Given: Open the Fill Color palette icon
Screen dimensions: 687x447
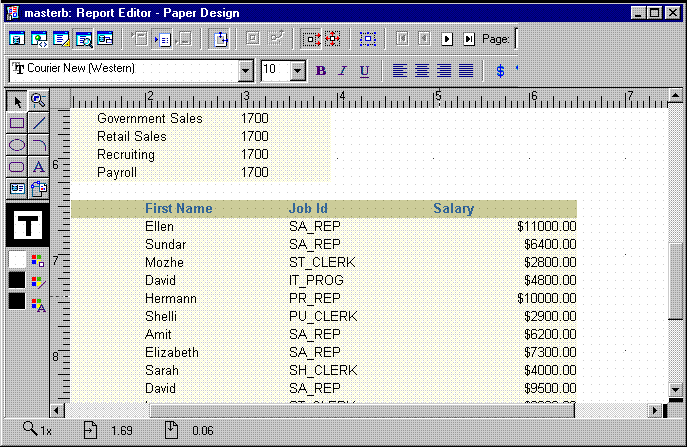Looking at the screenshot, I should pos(38,260).
